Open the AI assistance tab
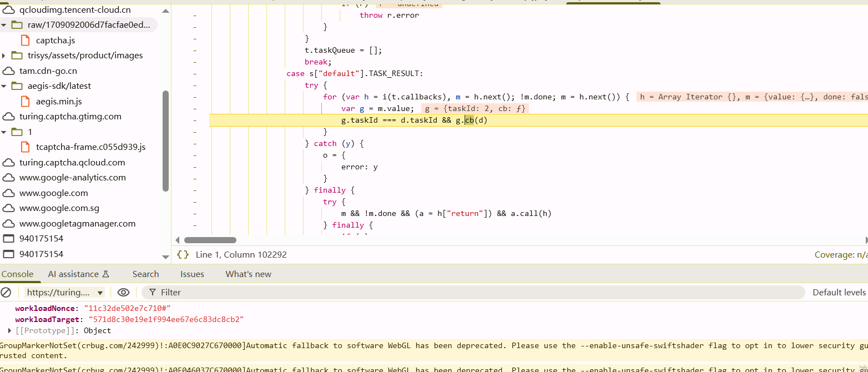 [x=78, y=274]
